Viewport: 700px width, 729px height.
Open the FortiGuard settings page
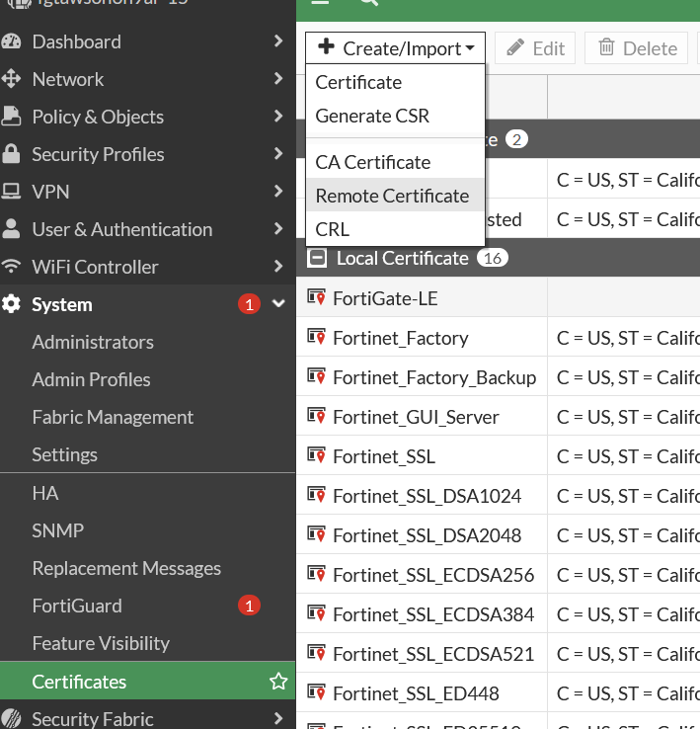click(x=77, y=606)
